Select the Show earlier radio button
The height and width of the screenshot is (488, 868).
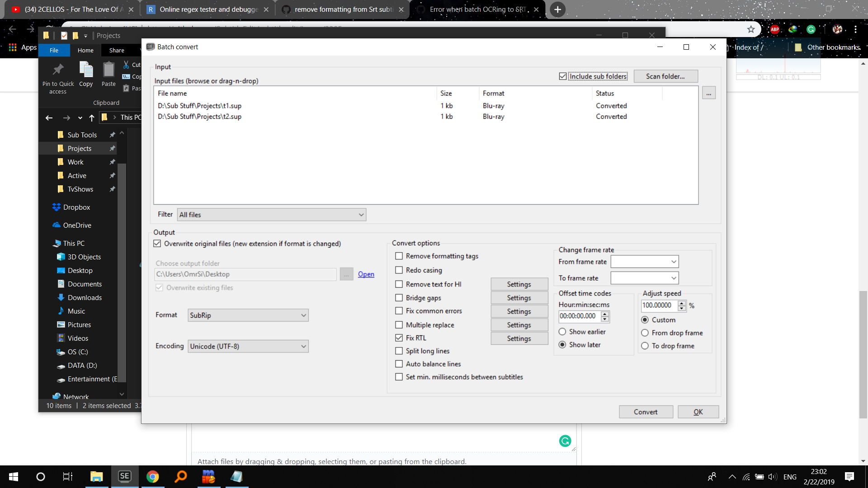pyautogui.click(x=562, y=331)
